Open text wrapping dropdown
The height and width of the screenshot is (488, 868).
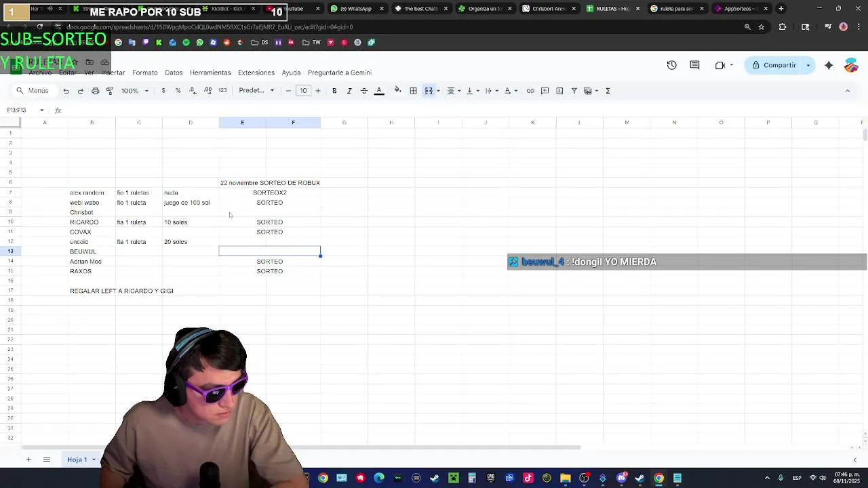click(x=491, y=91)
